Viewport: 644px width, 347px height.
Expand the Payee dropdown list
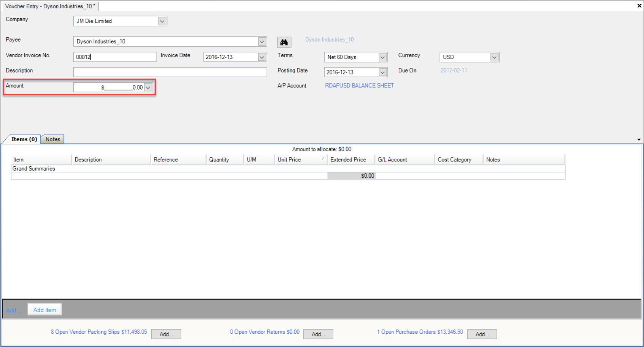[x=262, y=41]
